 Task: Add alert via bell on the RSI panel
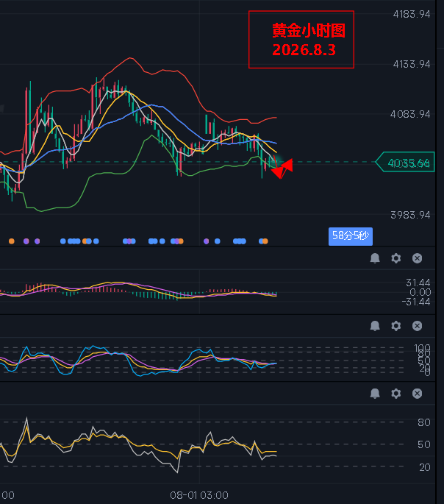(x=375, y=394)
